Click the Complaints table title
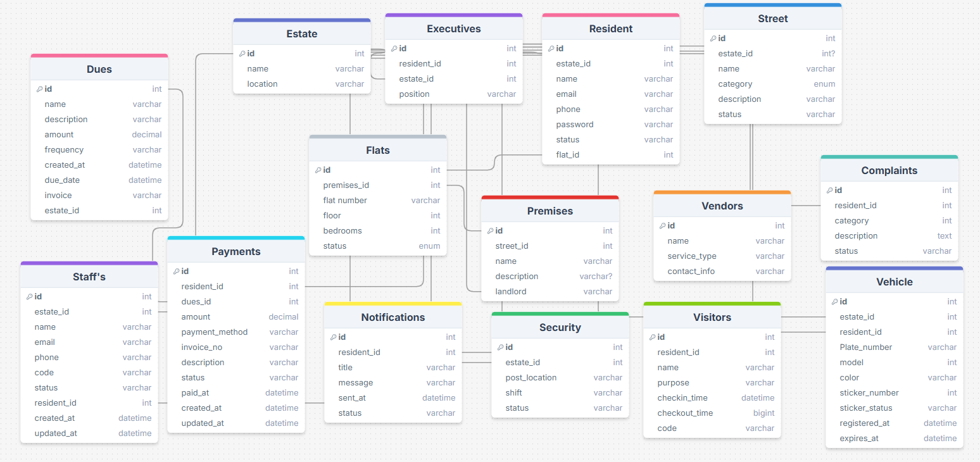Image resolution: width=980 pixels, height=462 pixels. tap(889, 171)
